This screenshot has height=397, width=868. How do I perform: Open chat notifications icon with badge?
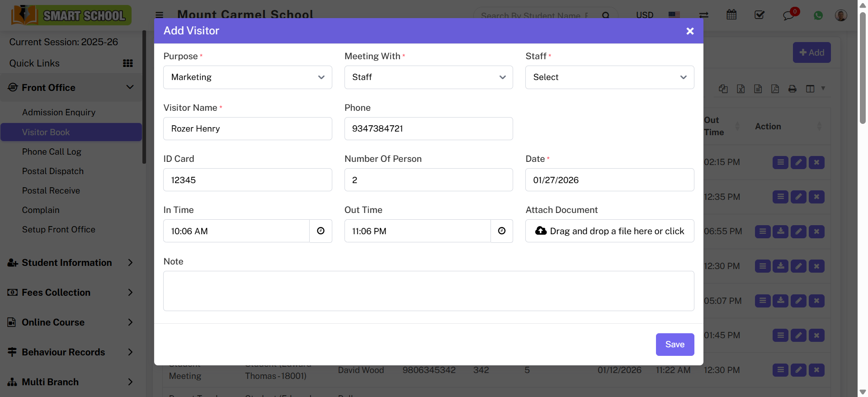[x=788, y=15]
